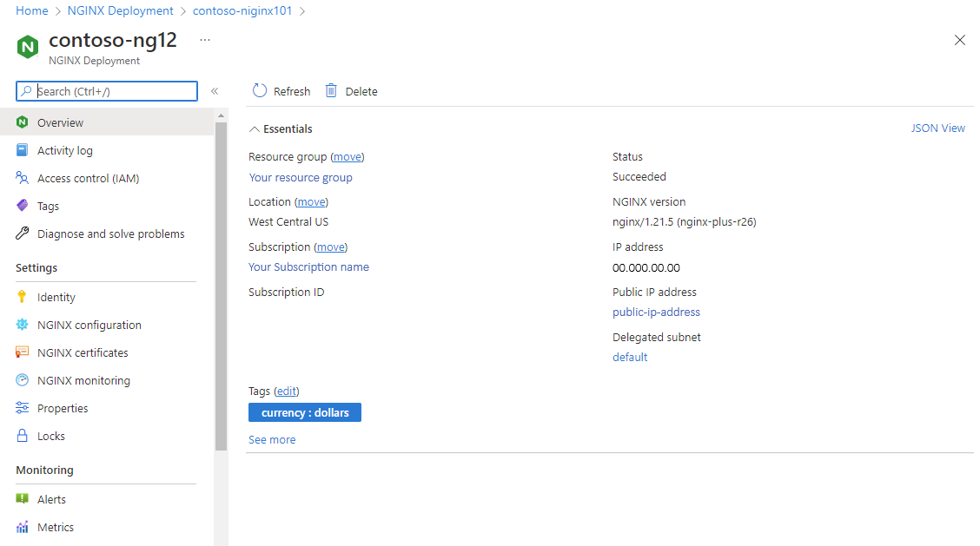The height and width of the screenshot is (546, 980).
Task: Click the contoso-ng12 title heading
Action: click(x=113, y=40)
